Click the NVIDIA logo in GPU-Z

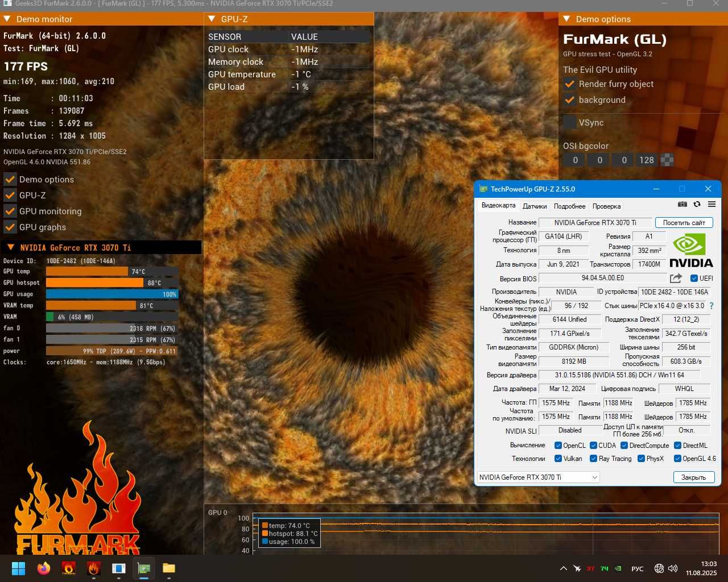click(x=690, y=250)
